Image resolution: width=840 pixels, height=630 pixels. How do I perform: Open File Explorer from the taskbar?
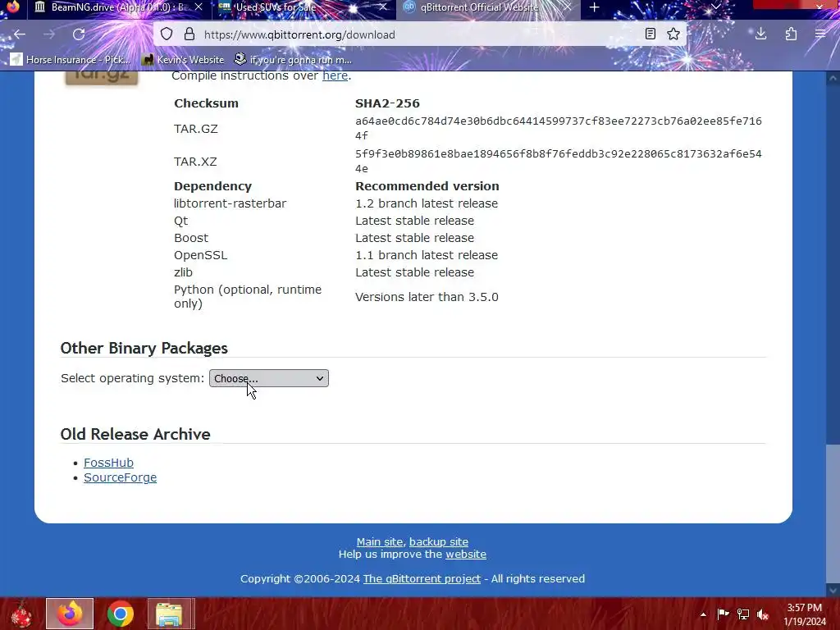[x=171, y=614]
